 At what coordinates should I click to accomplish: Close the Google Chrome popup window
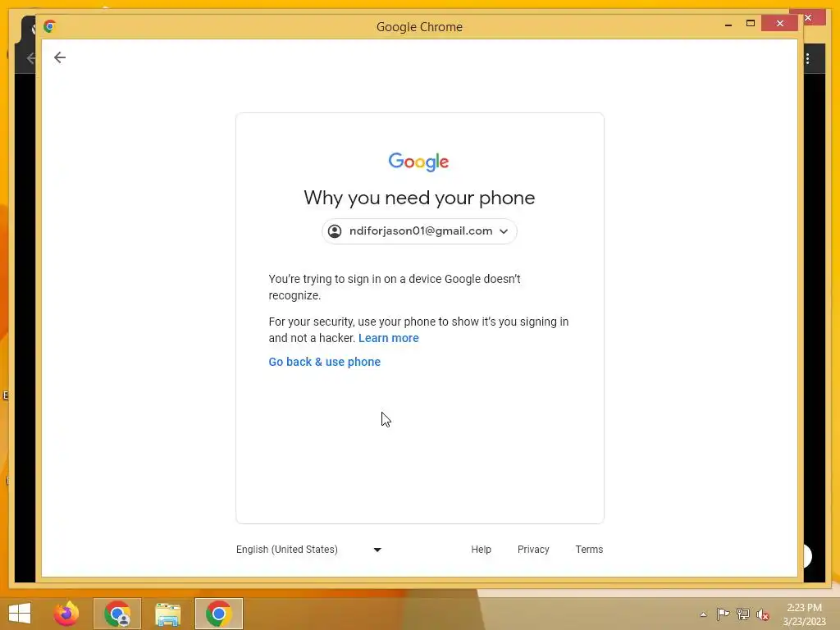(779, 23)
